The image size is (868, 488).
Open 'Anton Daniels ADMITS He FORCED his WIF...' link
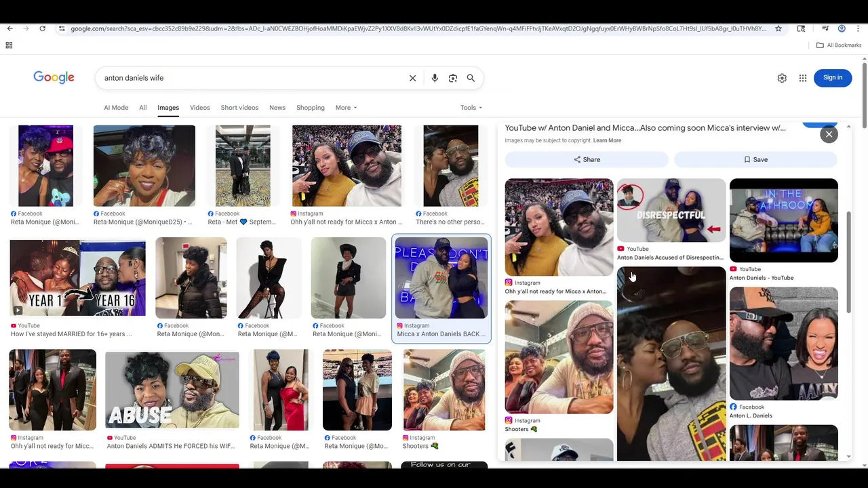click(171, 446)
